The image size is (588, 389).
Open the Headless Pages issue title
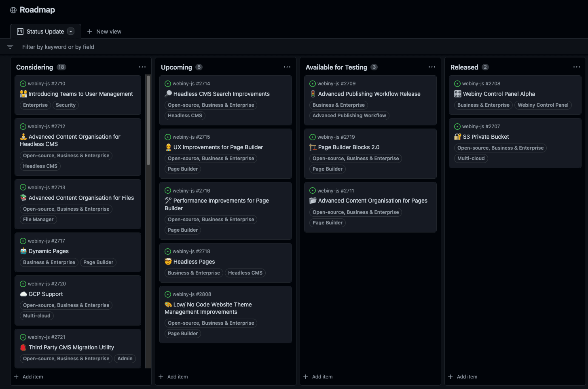tap(194, 262)
